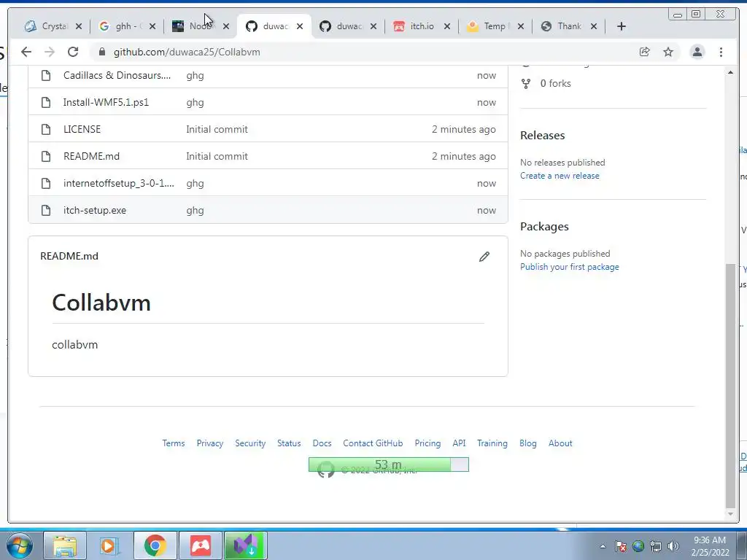Open the Privacy footer link
This screenshot has width=747, height=560.
click(x=210, y=443)
